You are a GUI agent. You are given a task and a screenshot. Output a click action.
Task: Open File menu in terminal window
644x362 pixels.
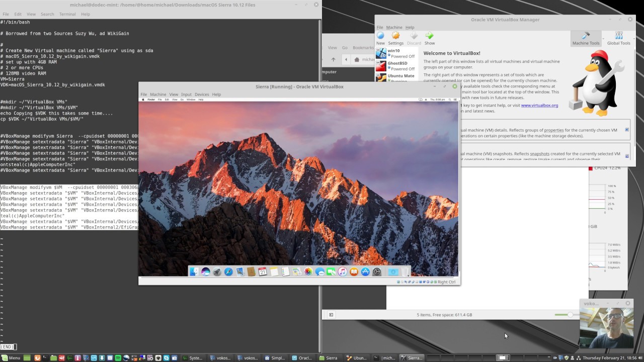(x=6, y=14)
